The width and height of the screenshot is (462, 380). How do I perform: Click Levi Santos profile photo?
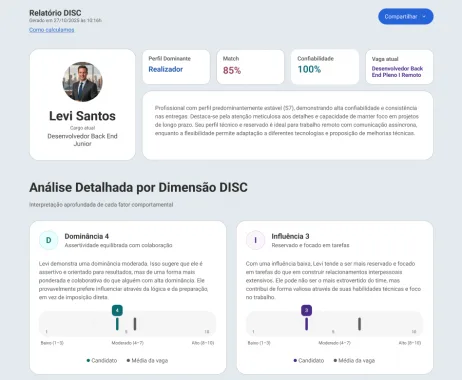point(82,82)
